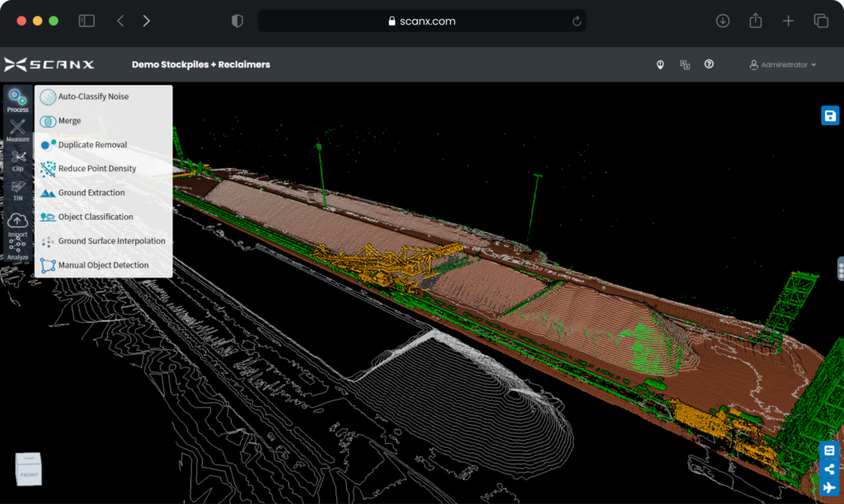Select Ground Extraction from the Process menu

coord(91,192)
